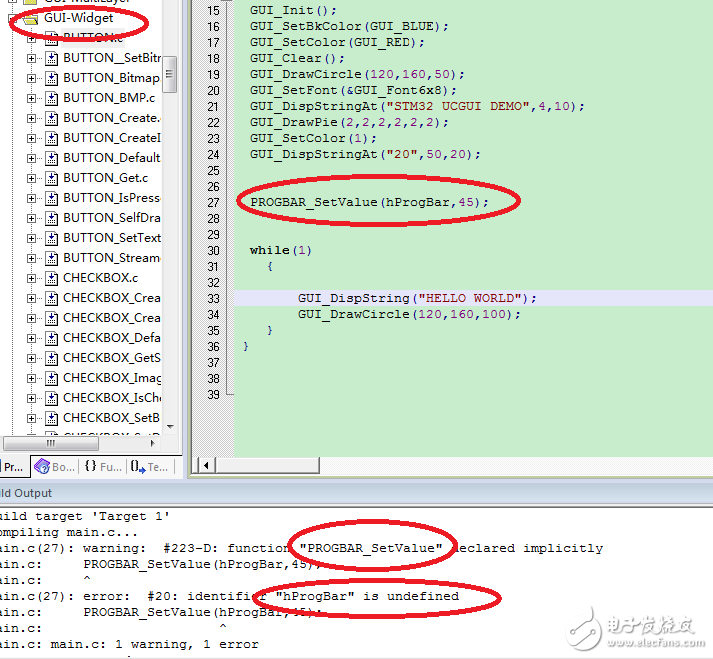Select BUTTON_SelfDra in the project tree
This screenshot has width=713, height=659.
click(112, 218)
